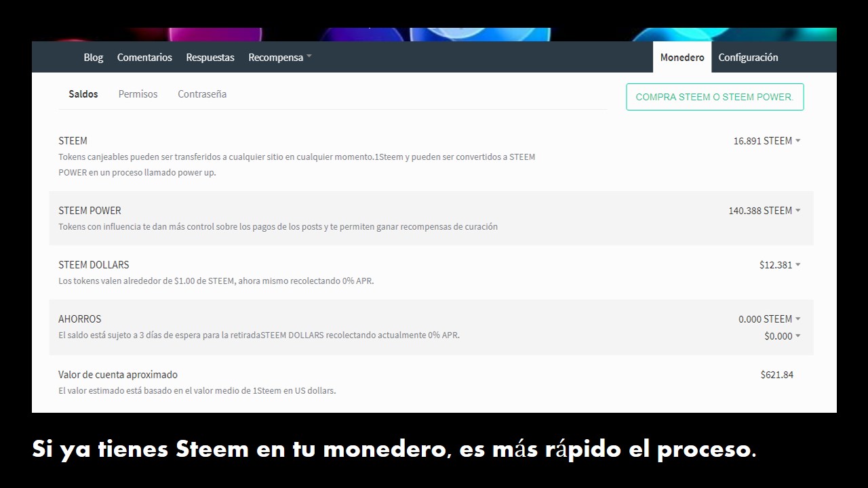Click the STEEM POWER heading

pyautogui.click(x=90, y=211)
